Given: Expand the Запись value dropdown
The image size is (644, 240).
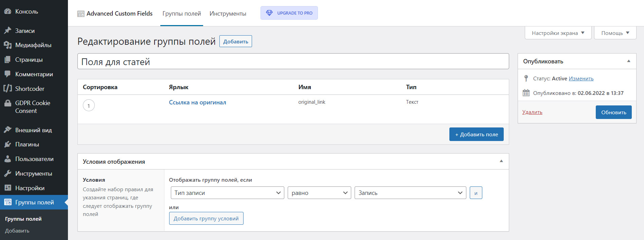Looking at the screenshot, I should tap(410, 193).
